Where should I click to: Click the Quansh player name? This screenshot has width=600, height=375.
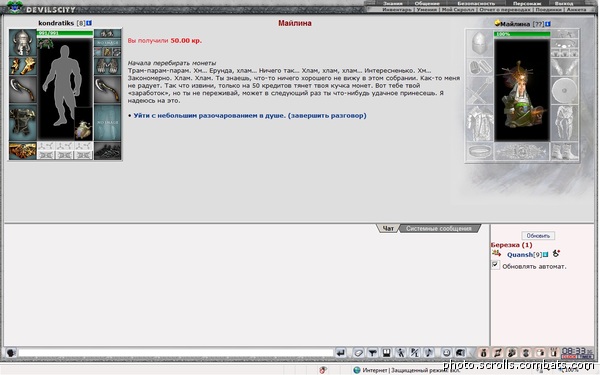[520, 254]
